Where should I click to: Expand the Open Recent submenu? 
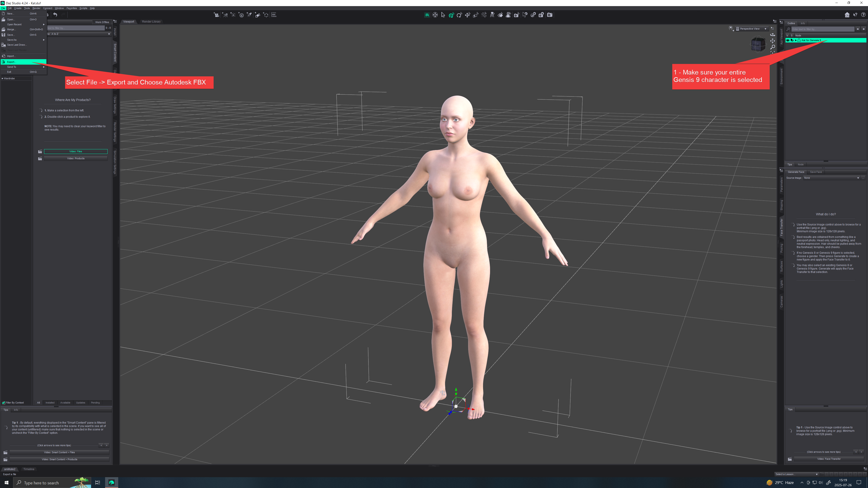click(24, 25)
